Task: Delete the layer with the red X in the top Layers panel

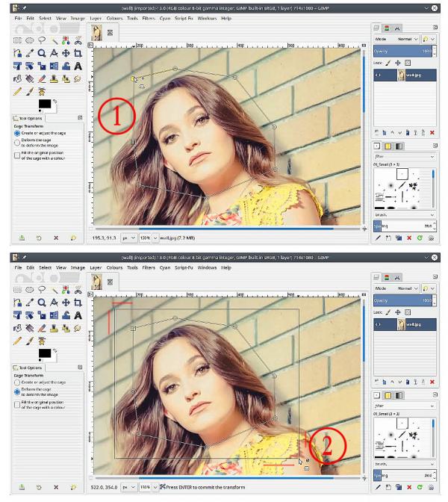Action: [x=432, y=132]
